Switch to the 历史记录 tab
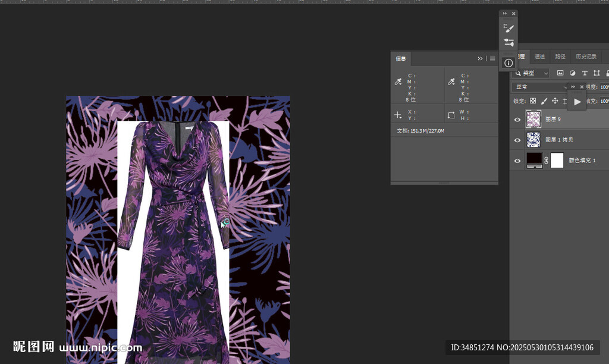 [x=585, y=57]
